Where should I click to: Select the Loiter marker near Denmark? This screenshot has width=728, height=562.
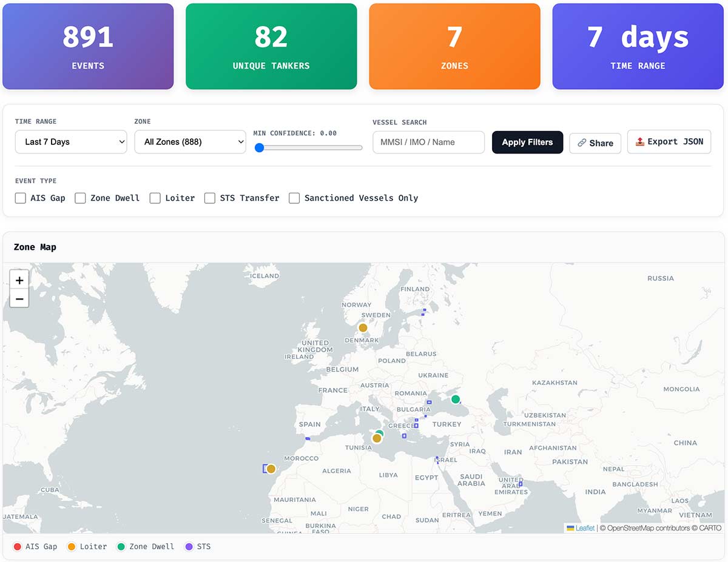point(363,328)
